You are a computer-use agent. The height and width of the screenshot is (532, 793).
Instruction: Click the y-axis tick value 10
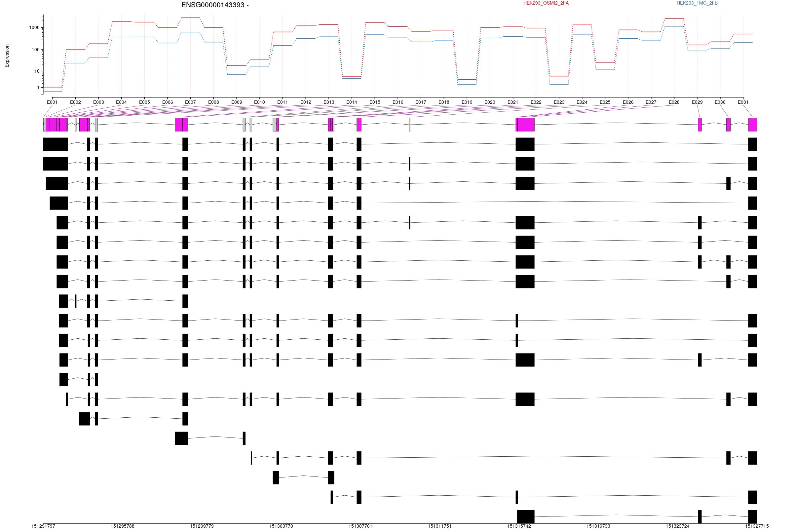pos(37,71)
